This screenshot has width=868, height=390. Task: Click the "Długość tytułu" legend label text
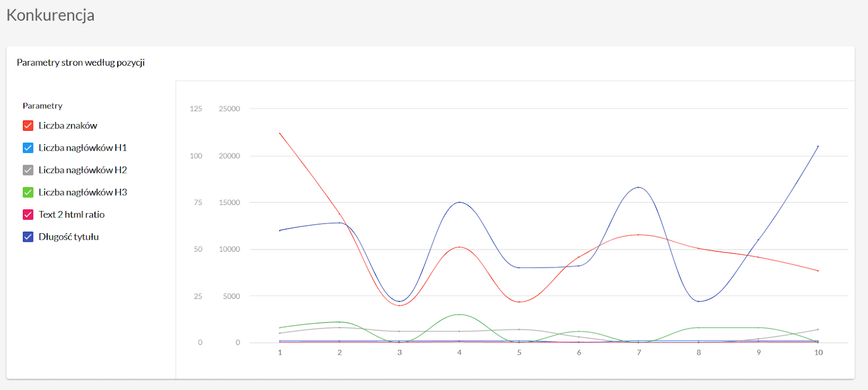[x=69, y=237]
